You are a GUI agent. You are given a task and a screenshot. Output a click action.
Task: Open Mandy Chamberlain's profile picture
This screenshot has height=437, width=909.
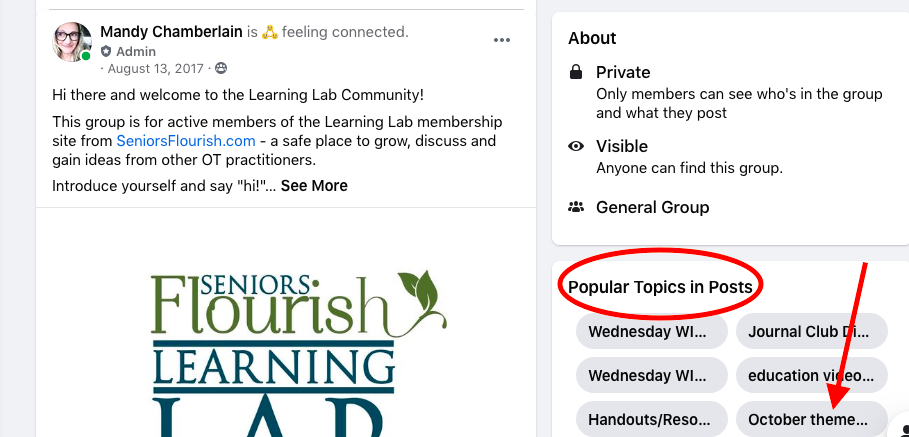tap(72, 42)
